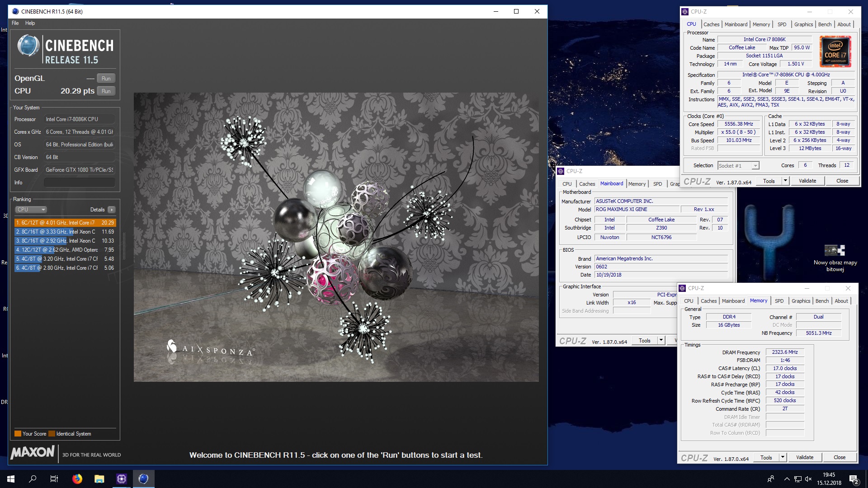Click Tools button in top CPU-Z window
This screenshot has width=868, height=488.
coord(769,181)
